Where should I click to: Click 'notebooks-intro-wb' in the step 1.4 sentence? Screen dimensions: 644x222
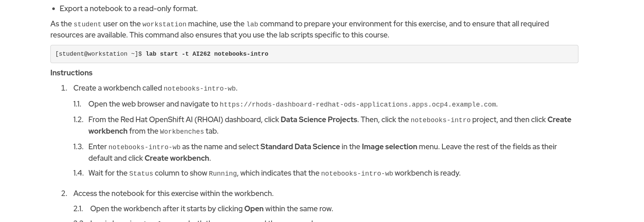(357, 174)
